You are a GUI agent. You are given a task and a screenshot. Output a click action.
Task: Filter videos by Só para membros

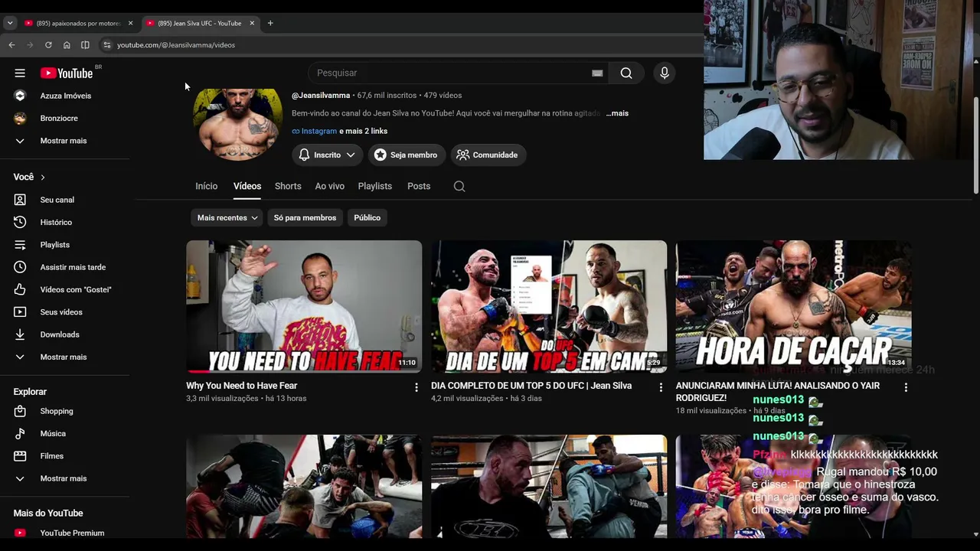pyautogui.click(x=305, y=218)
